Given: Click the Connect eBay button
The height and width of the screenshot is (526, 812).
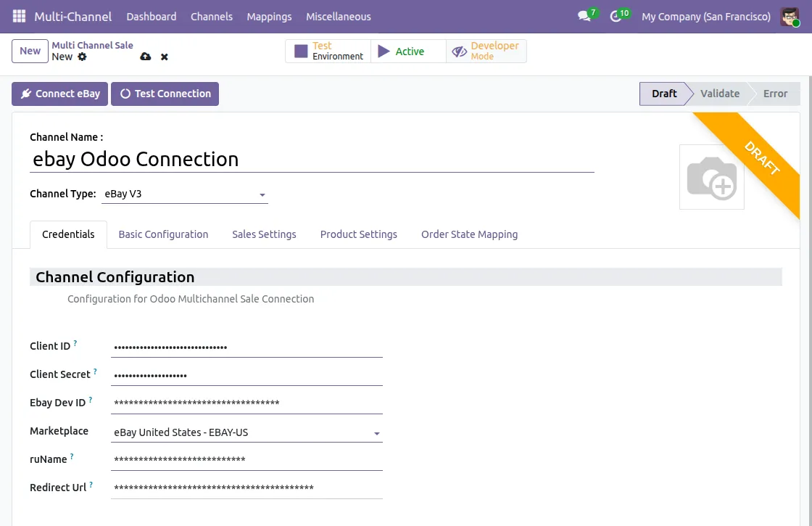Looking at the screenshot, I should pos(60,94).
